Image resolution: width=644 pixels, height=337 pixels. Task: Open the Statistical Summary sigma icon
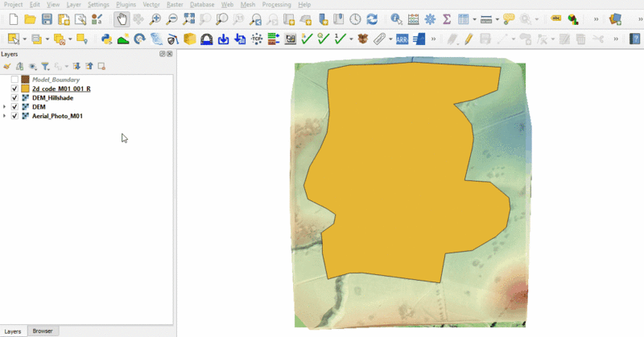(447, 18)
